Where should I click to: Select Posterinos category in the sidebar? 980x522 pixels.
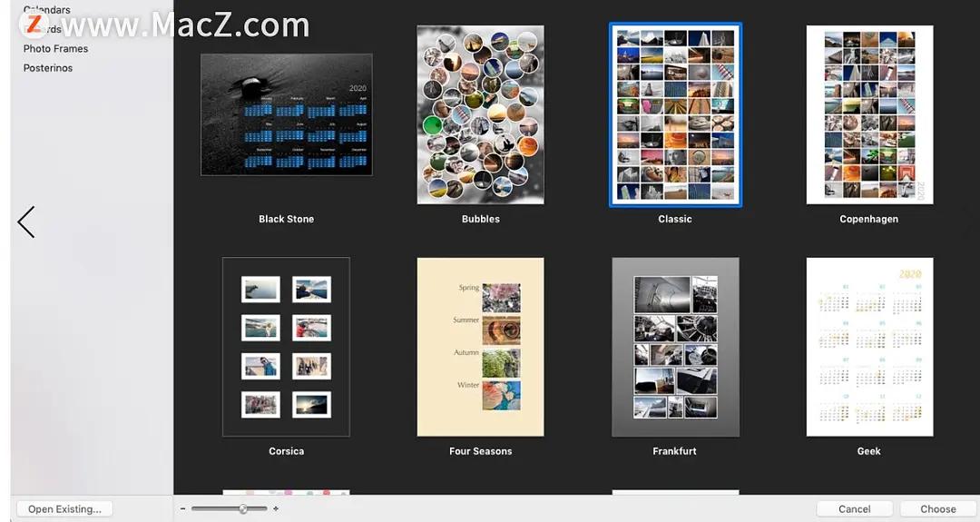(47, 67)
